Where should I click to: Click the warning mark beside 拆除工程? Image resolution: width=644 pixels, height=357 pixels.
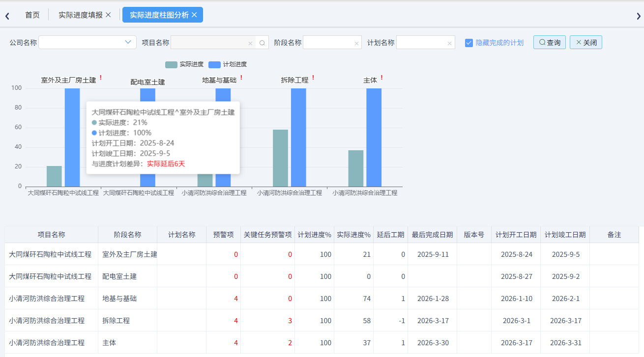click(313, 78)
